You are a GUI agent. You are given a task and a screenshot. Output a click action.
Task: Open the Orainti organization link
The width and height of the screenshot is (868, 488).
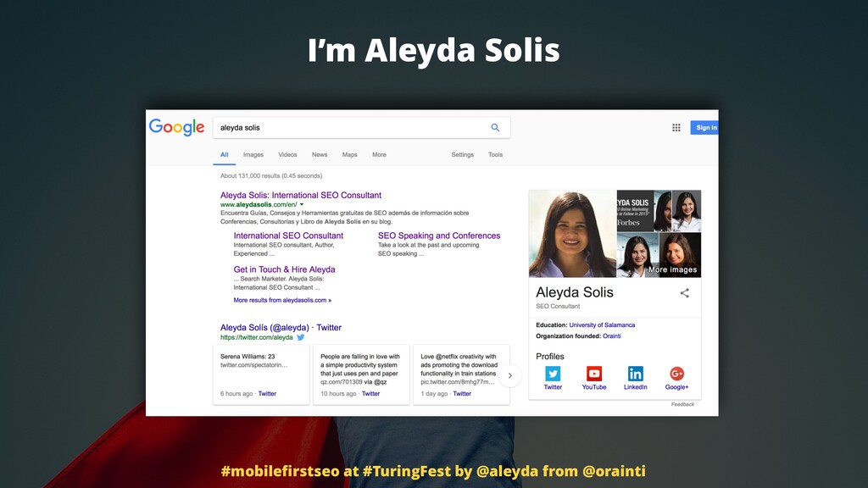612,335
